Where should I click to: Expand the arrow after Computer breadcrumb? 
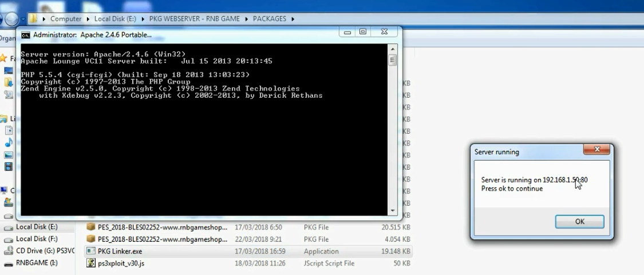click(88, 19)
